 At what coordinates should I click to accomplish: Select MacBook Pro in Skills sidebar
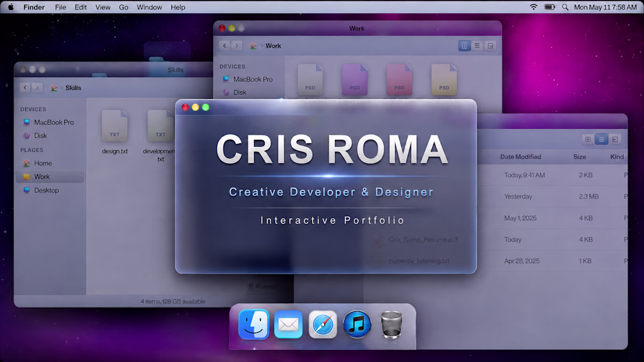pyautogui.click(x=49, y=122)
